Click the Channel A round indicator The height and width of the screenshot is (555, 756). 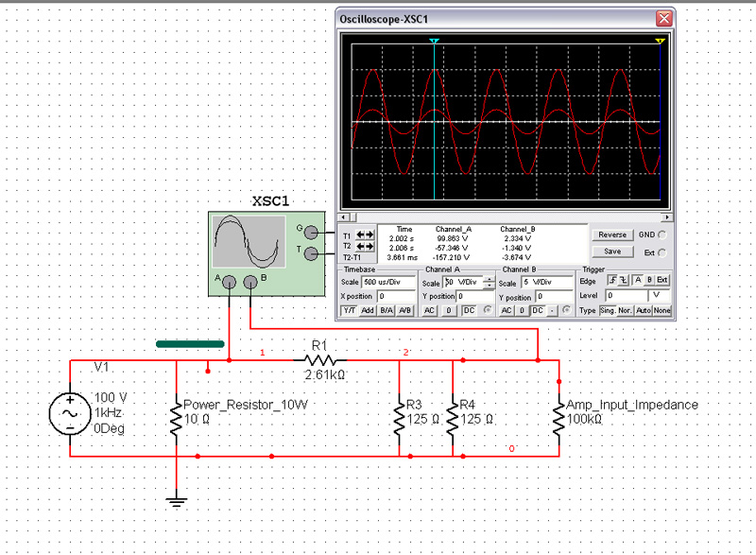tap(488, 310)
